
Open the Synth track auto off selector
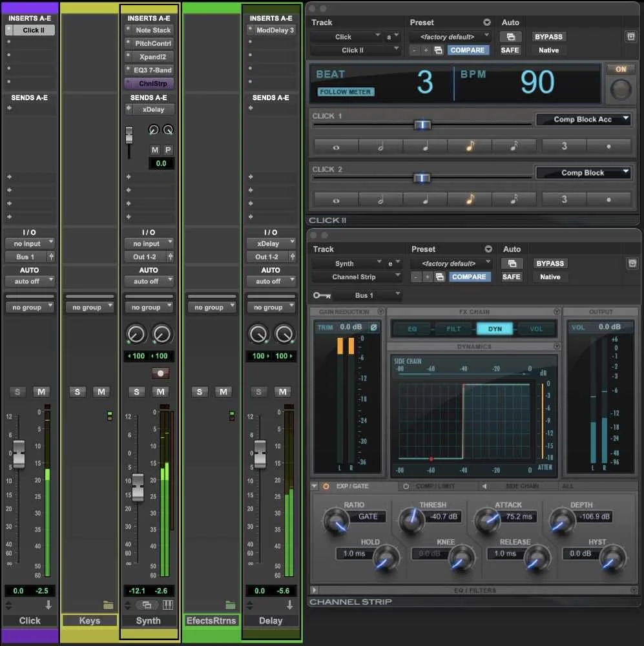(149, 282)
